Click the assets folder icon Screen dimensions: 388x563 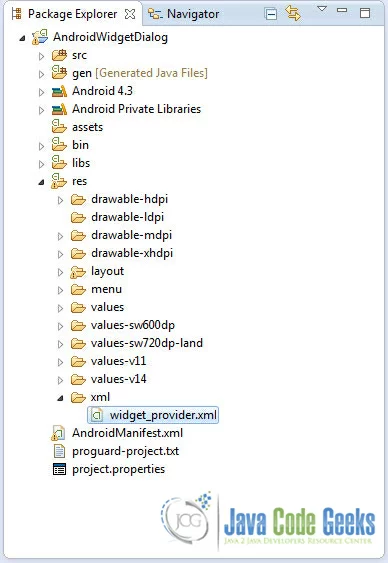click(59, 126)
